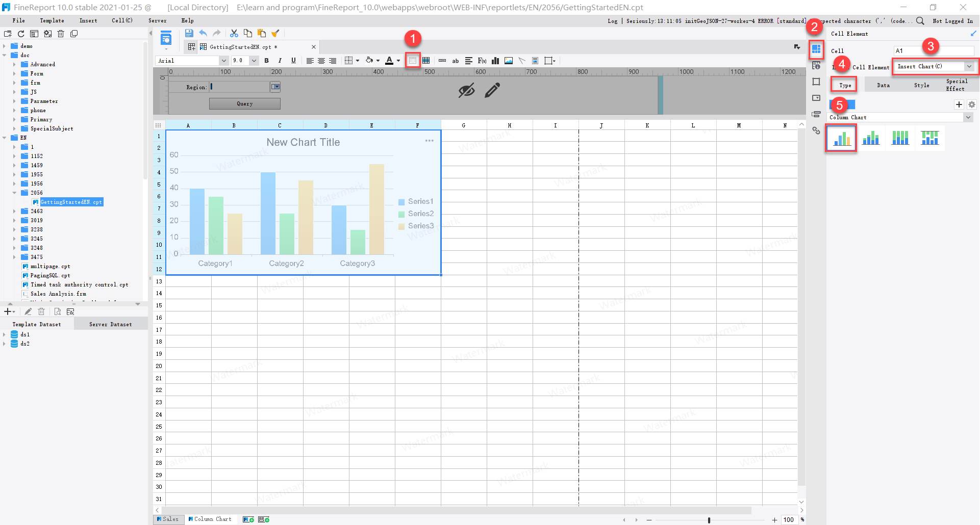The height and width of the screenshot is (525, 980).
Task: Collapse the 2056 folder
Action: click(15, 193)
